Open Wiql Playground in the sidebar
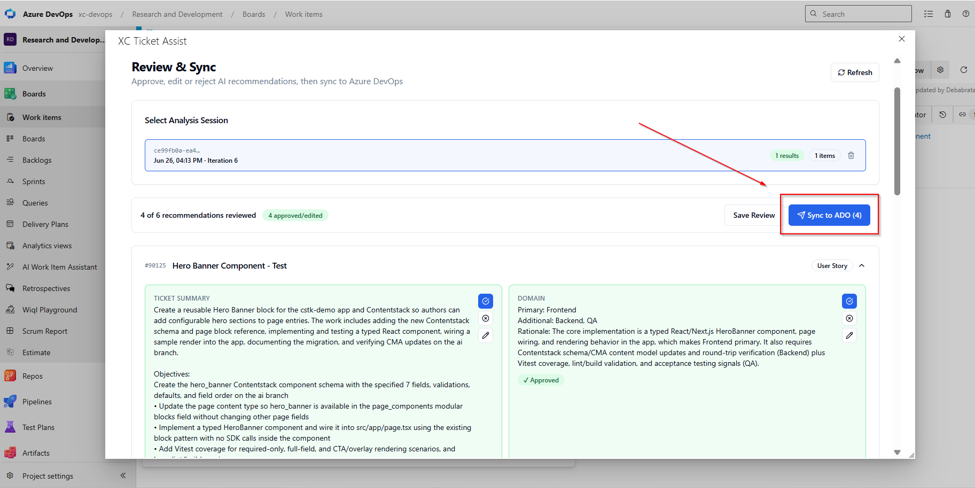The image size is (975, 488). point(52,310)
